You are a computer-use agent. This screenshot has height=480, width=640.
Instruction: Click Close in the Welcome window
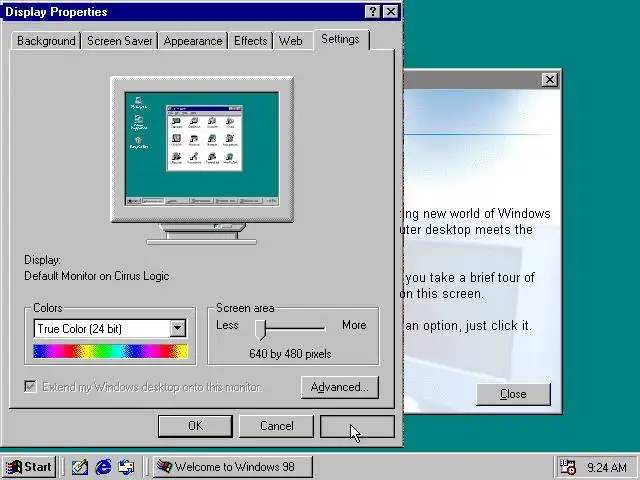click(513, 394)
